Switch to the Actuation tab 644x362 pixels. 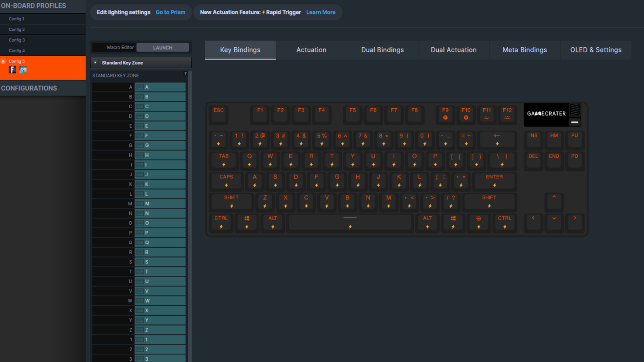pyautogui.click(x=311, y=50)
